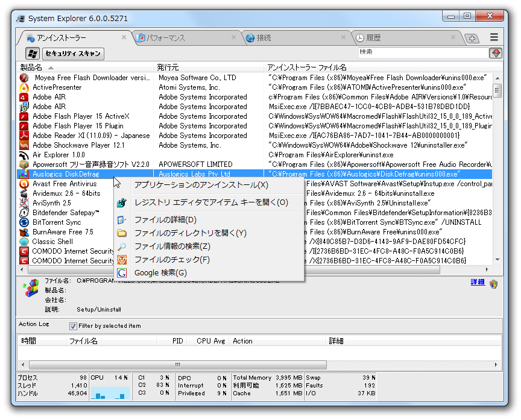The image size is (521, 420).
Task: Click the CPU Avg column header
Action: [208, 341]
